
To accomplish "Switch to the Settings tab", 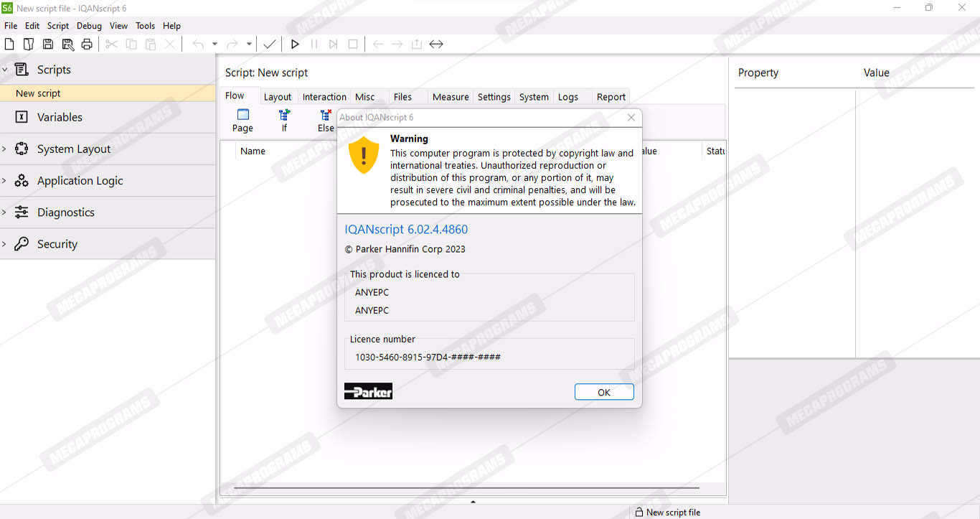I will 494,97.
